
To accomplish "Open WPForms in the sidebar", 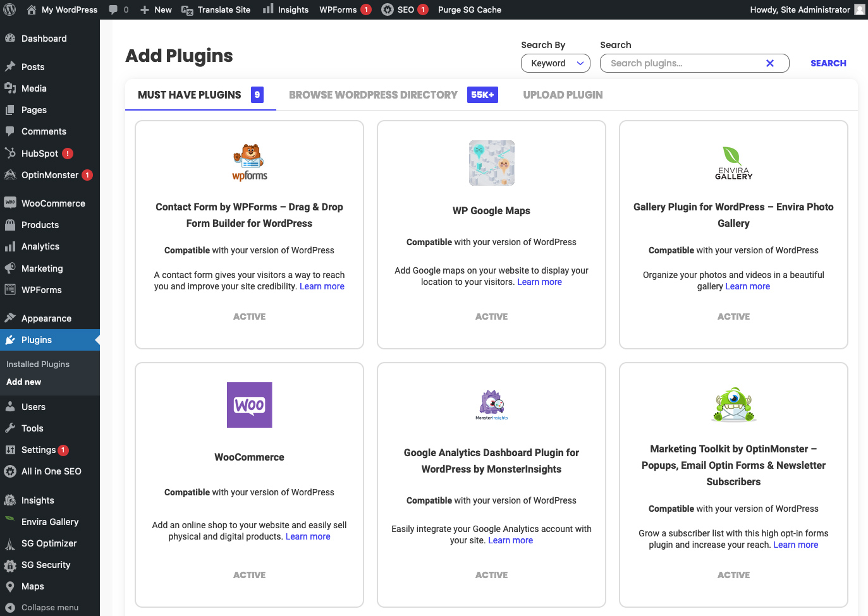I will point(50,290).
